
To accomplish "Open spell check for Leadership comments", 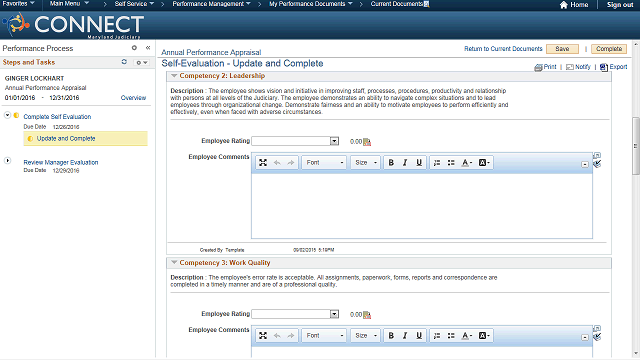I will (597, 164).
